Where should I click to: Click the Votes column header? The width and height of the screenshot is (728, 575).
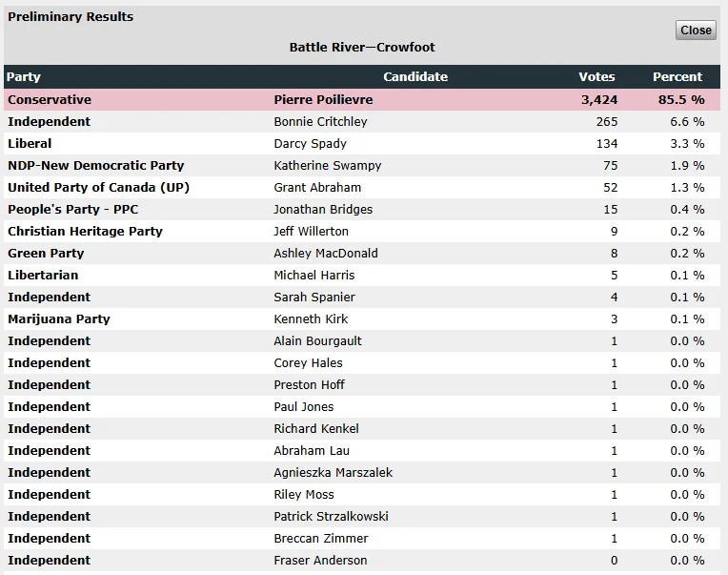[597, 76]
